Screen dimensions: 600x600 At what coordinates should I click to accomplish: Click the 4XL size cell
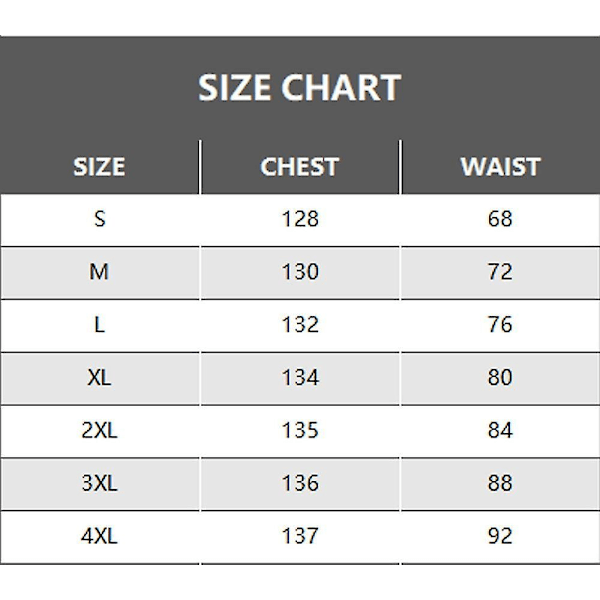coord(99,536)
